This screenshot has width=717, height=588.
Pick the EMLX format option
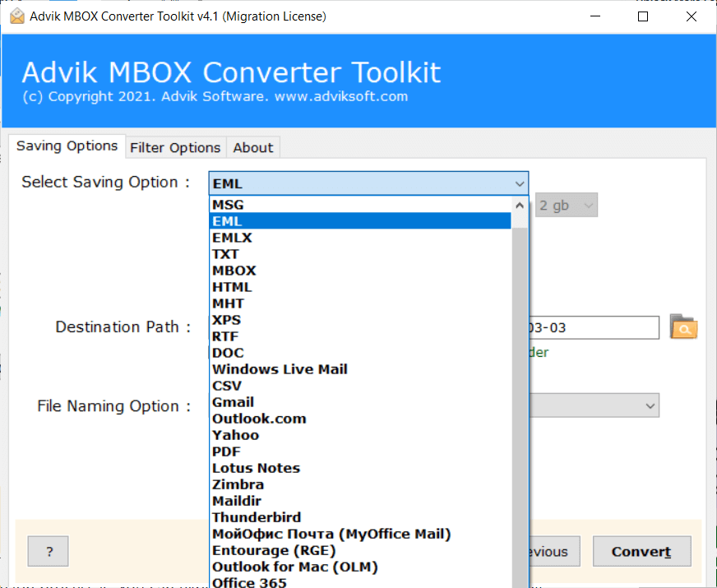coord(360,238)
